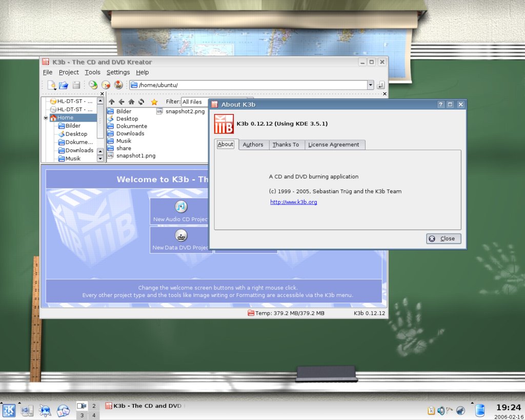The width and height of the screenshot is (525, 420).
Task: Open the Project menu
Action: (x=69, y=72)
